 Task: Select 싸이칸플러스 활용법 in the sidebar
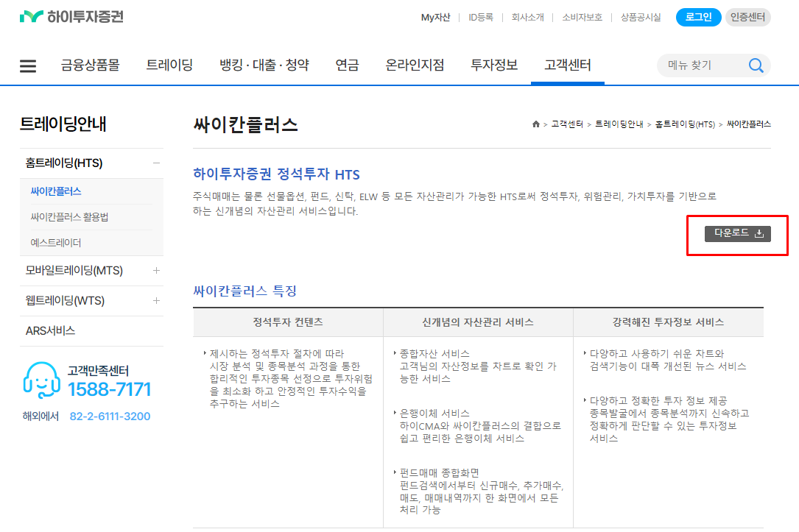[69, 217]
